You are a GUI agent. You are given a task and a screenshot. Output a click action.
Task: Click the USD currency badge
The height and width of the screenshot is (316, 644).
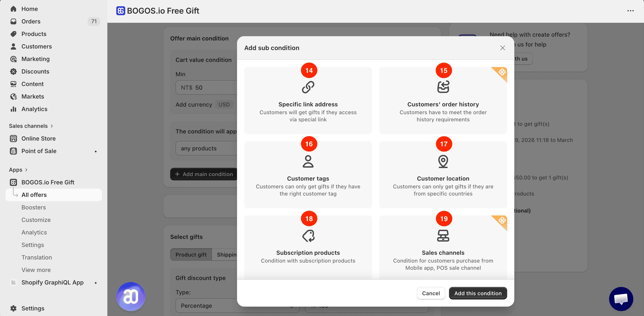click(x=224, y=104)
